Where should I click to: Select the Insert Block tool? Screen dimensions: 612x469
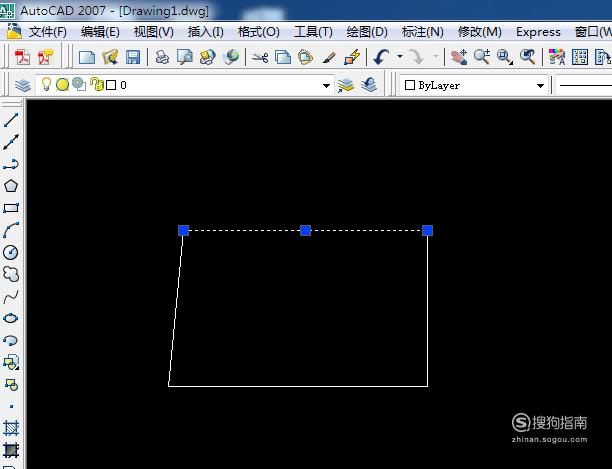click(x=11, y=362)
